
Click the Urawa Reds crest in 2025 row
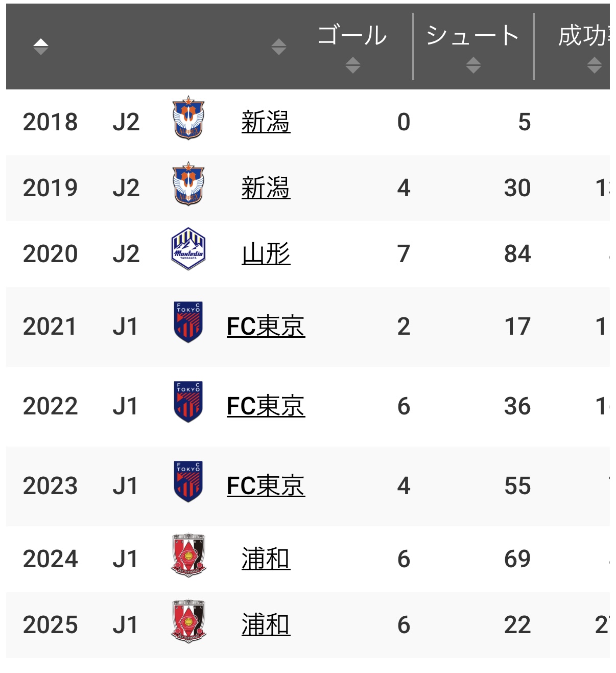point(188,621)
